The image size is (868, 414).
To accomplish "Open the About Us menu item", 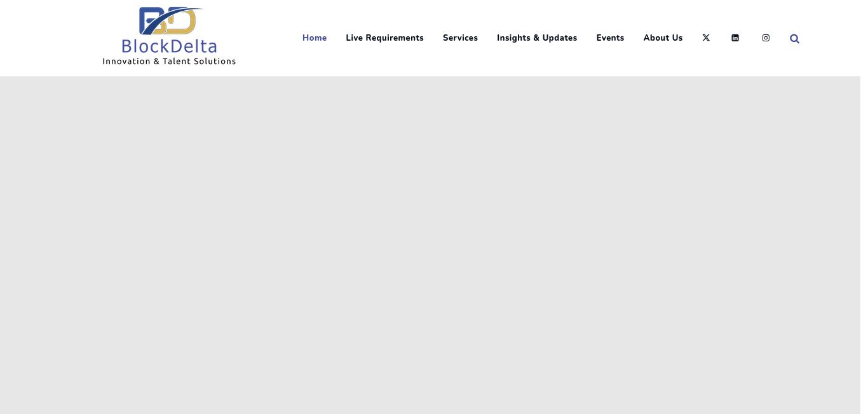I will [x=663, y=38].
